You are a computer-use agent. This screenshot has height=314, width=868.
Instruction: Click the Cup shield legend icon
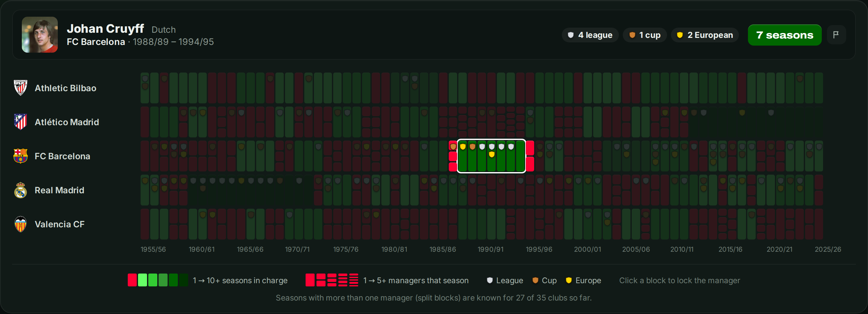point(535,280)
